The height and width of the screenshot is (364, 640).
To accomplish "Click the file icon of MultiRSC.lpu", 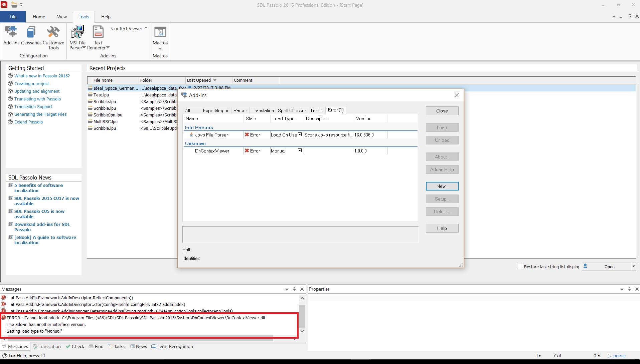I will pos(90,121).
